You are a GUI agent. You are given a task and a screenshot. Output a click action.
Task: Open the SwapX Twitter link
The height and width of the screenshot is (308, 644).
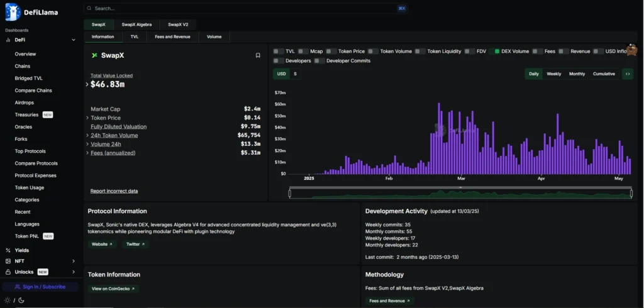point(136,245)
